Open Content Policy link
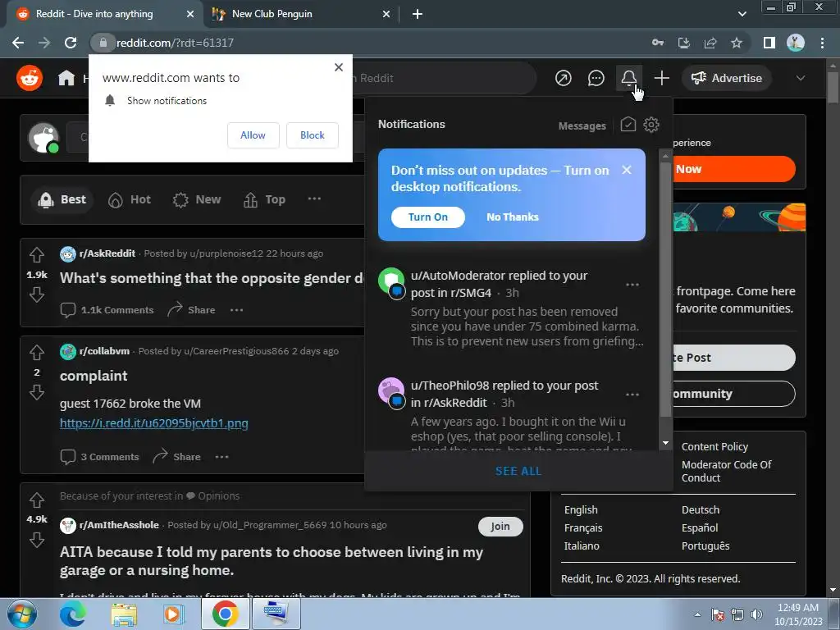Image resolution: width=840 pixels, height=630 pixels. click(714, 446)
